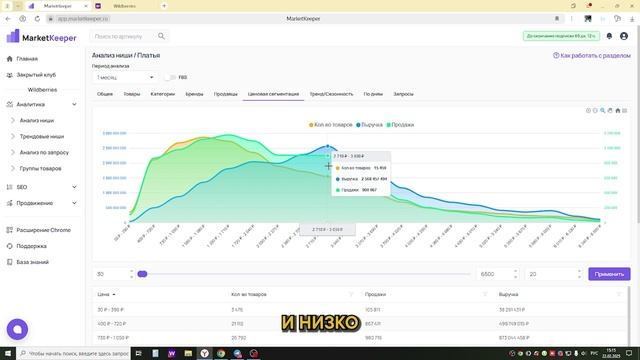Expand the SEO sidebar section
The image size is (640, 360).
point(74,187)
